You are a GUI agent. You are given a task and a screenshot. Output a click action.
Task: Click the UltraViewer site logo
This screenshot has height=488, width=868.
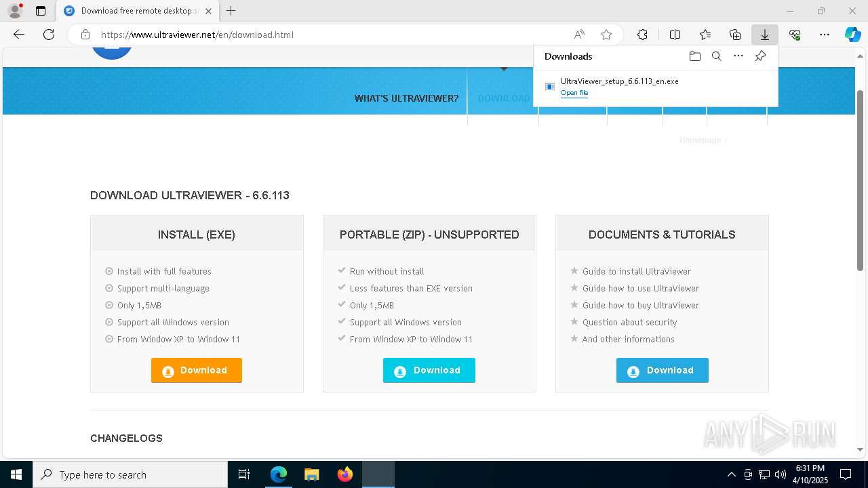[112, 53]
